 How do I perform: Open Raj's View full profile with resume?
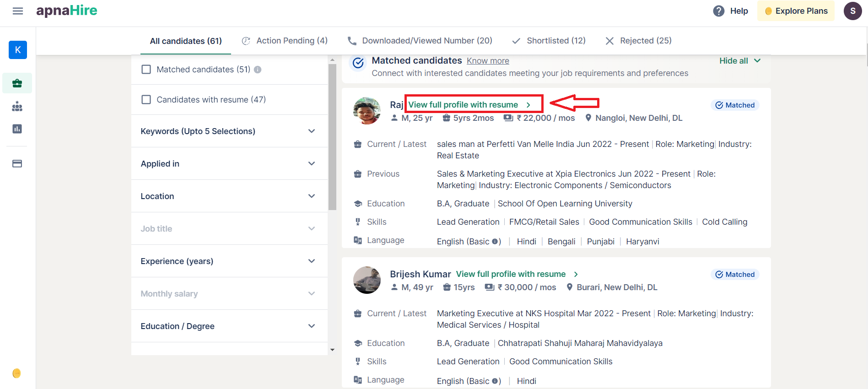(469, 105)
